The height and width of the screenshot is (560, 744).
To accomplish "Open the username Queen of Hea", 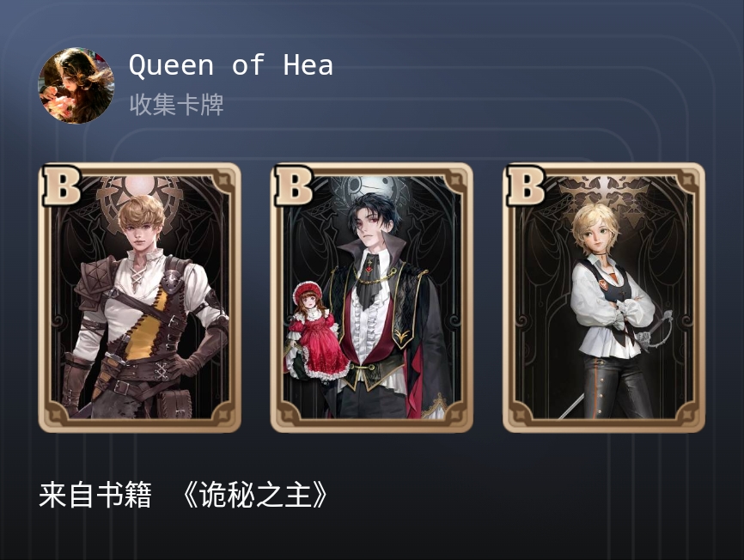I will (x=230, y=65).
